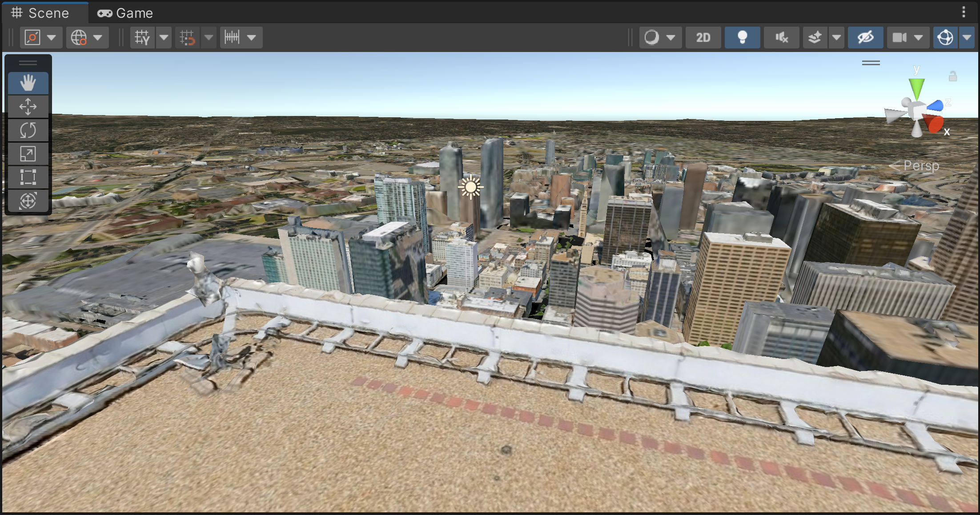Select the Rotate tool

28,130
